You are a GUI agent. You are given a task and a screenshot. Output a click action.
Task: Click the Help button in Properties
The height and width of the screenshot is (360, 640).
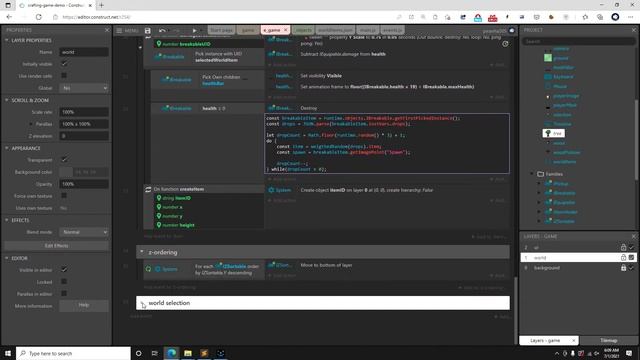[x=84, y=305]
